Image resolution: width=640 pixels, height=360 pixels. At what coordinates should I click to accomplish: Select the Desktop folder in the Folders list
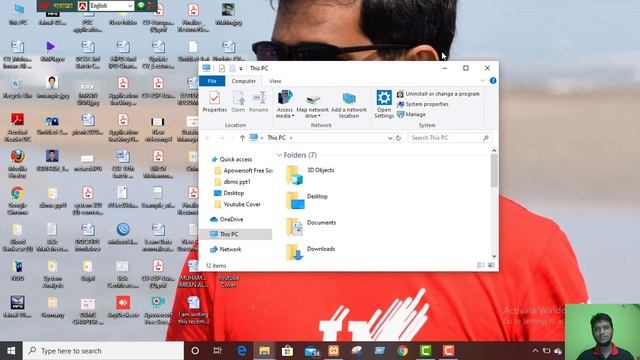tap(307, 200)
